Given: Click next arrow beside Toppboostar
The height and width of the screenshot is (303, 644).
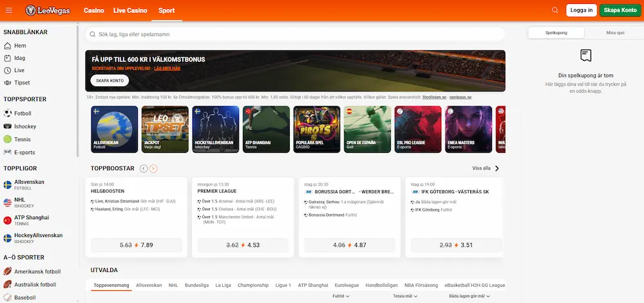Looking at the screenshot, I should [x=153, y=168].
